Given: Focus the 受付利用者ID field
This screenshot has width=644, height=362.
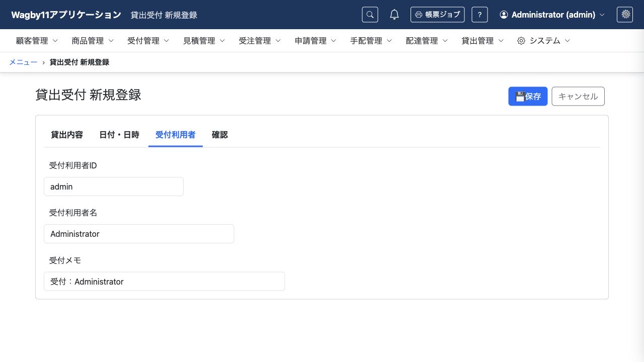Looking at the screenshot, I should coord(114,187).
